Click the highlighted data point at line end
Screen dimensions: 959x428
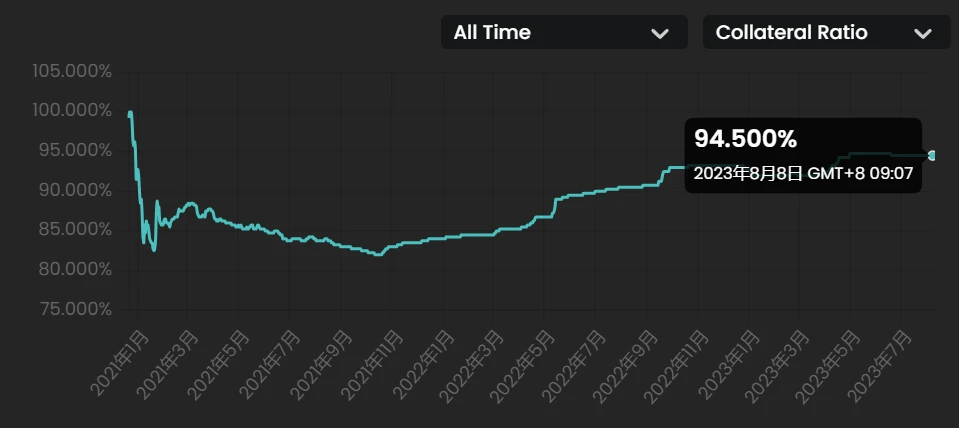click(x=932, y=155)
